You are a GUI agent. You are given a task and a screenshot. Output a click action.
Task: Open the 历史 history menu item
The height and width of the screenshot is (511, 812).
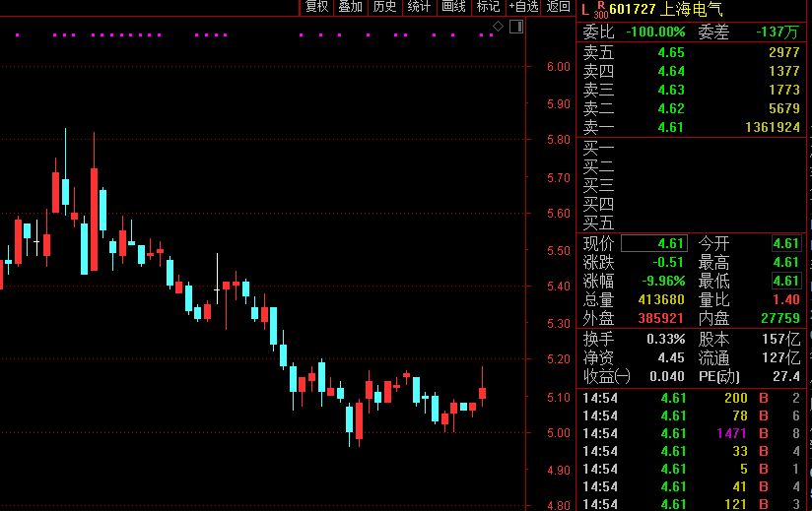384,7
